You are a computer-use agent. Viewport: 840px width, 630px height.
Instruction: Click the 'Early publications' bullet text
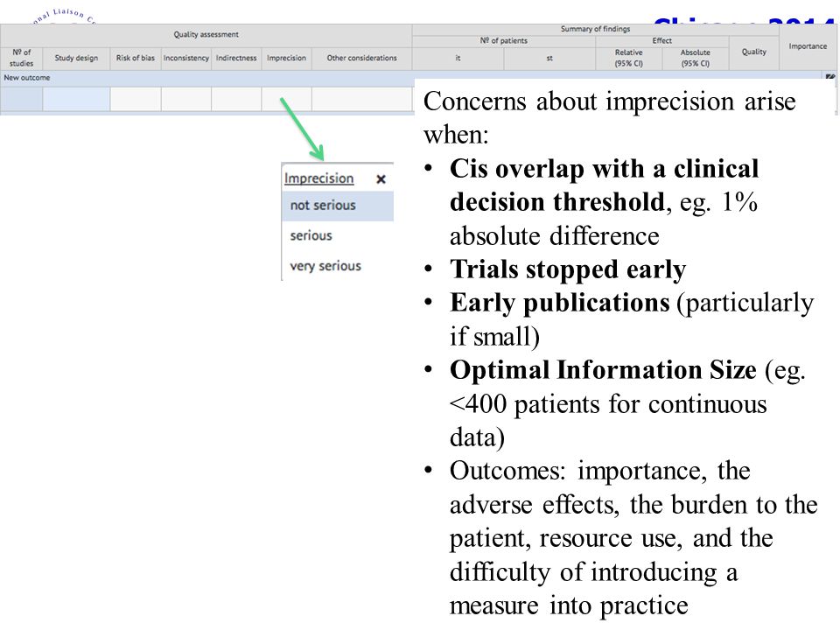click(x=560, y=303)
